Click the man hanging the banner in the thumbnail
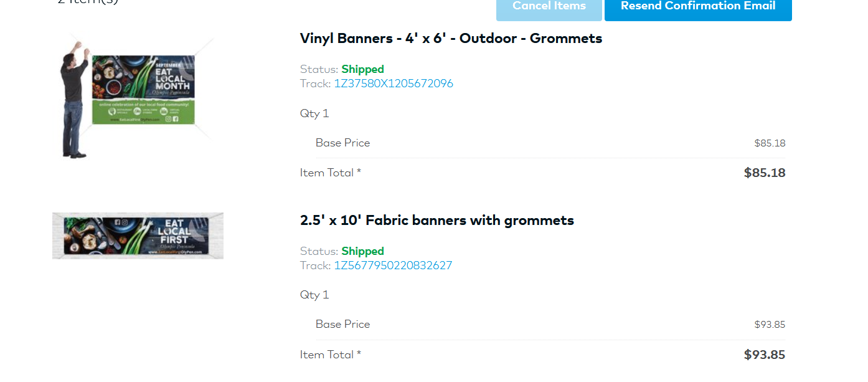The width and height of the screenshot is (868, 382). (x=74, y=100)
